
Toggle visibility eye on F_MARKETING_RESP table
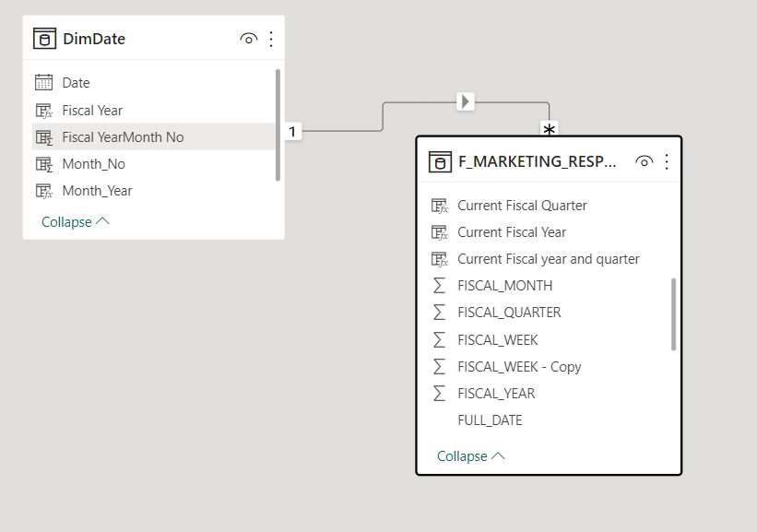[x=644, y=161]
